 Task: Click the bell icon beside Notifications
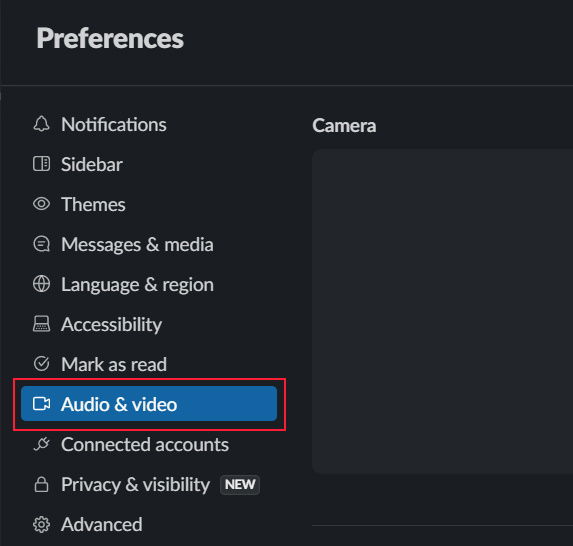point(41,124)
